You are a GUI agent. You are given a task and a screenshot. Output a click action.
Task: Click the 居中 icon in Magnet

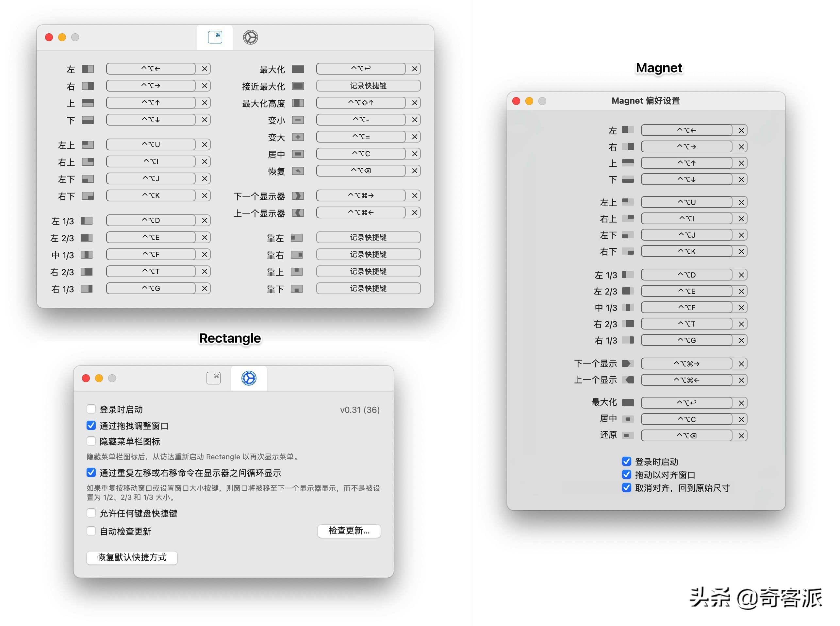[x=628, y=419]
